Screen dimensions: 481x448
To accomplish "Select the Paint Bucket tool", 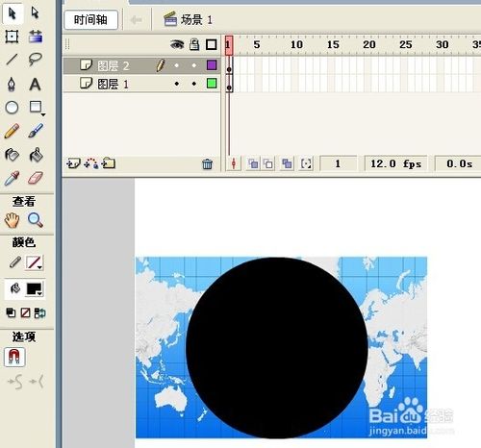I will 36,155.
